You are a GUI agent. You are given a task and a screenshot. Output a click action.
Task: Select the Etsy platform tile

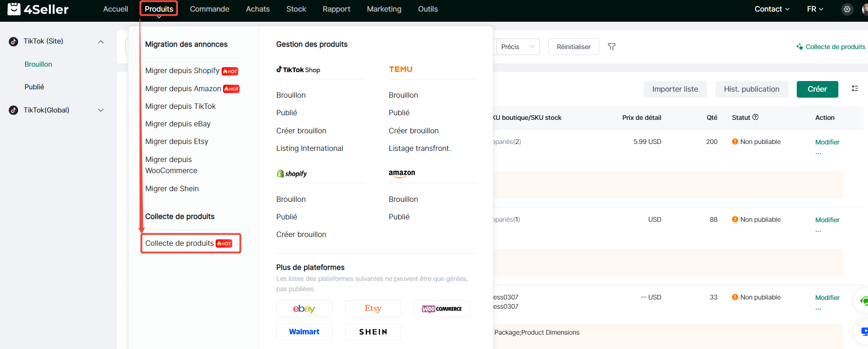373,309
